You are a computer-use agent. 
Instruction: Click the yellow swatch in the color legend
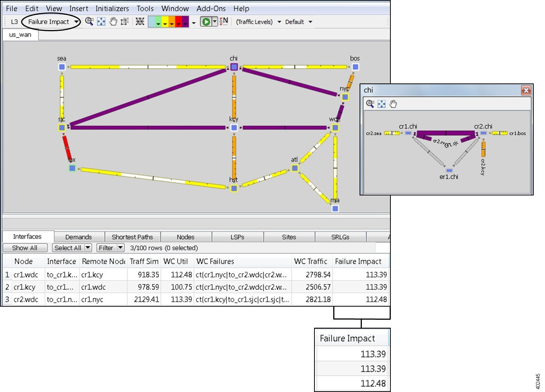click(165, 21)
